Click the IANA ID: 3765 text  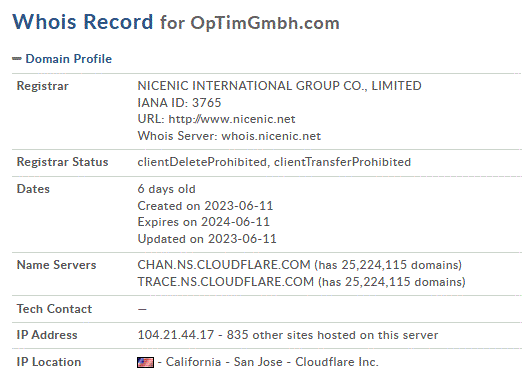[x=179, y=103]
